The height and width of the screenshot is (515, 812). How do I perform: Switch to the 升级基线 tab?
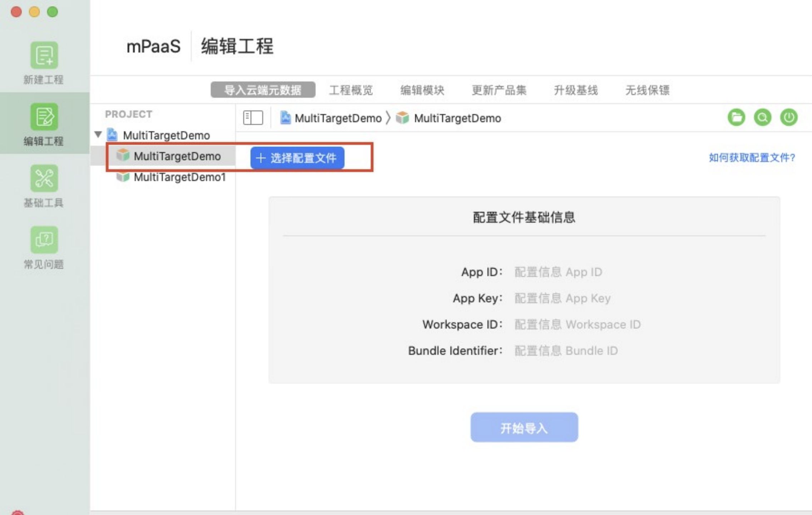click(576, 90)
